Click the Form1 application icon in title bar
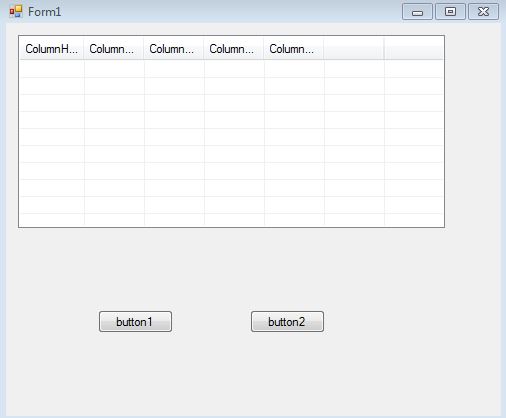This screenshot has width=506, height=418. (16, 12)
